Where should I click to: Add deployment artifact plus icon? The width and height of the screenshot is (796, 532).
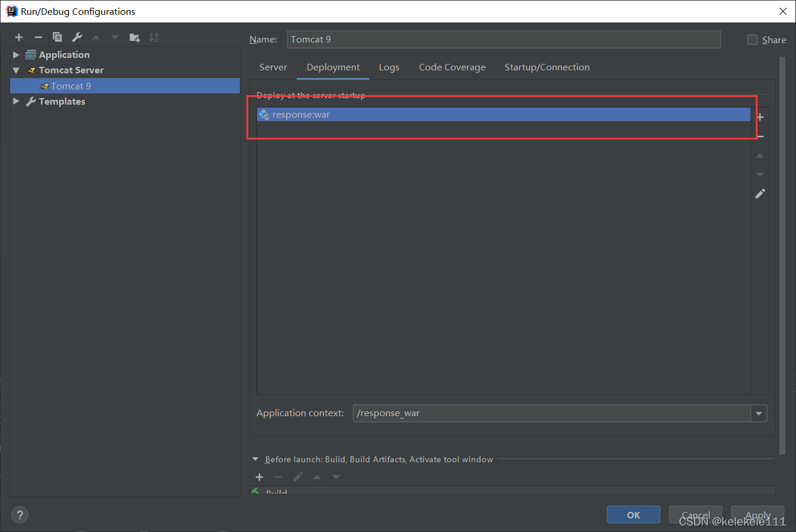click(x=761, y=117)
